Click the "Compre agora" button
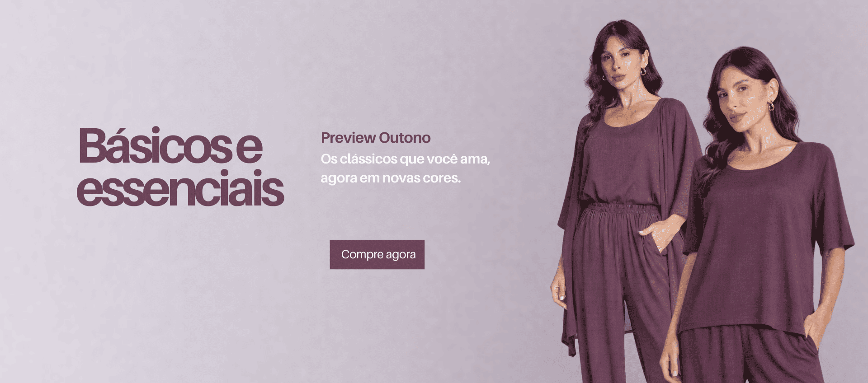Image resolution: width=868 pixels, height=383 pixels. coord(377,254)
